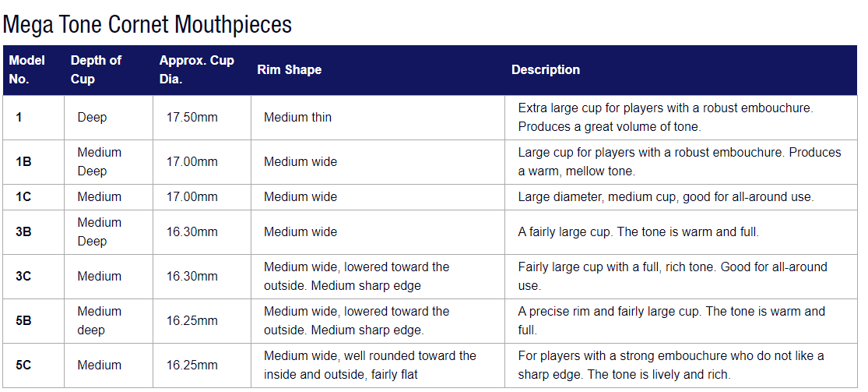Select the 1C all-around use description
The image size is (868, 392).
tap(666, 196)
